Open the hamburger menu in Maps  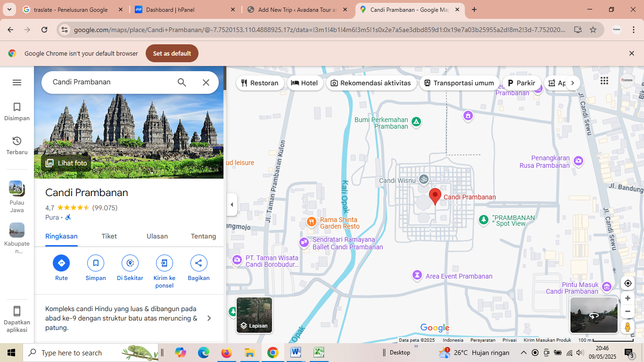(x=17, y=82)
